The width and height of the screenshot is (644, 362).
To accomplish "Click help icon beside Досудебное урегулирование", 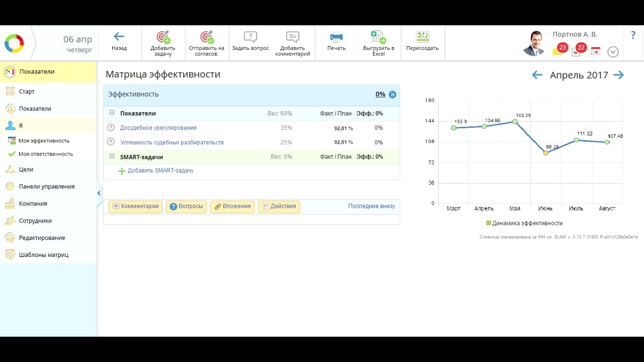I will (x=112, y=128).
